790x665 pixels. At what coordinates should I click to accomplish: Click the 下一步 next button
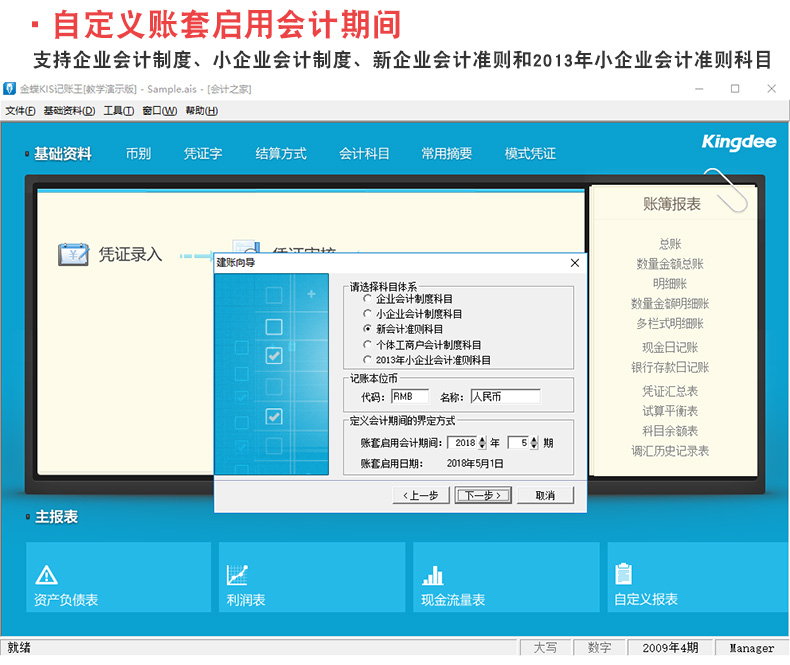(x=483, y=495)
